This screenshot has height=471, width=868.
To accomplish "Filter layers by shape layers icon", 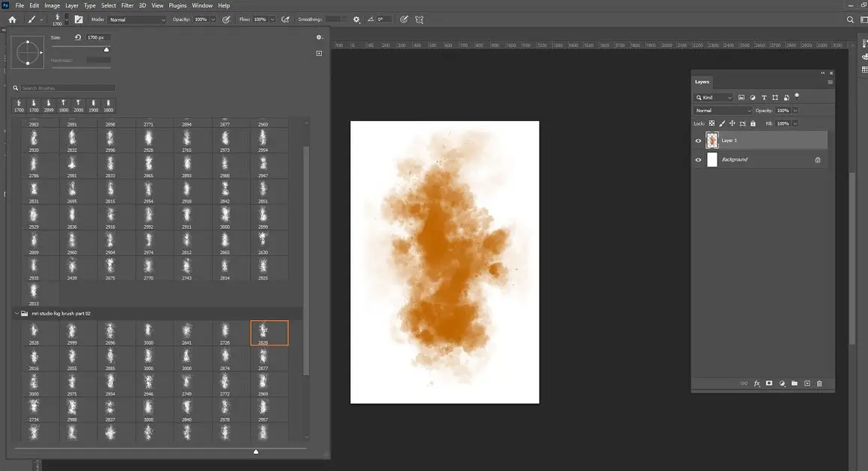I will point(775,97).
